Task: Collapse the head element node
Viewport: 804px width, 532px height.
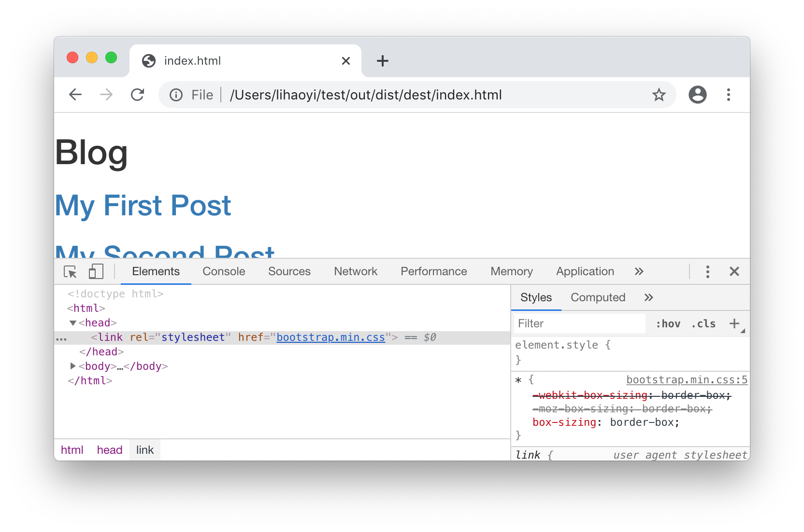Action: coord(72,322)
